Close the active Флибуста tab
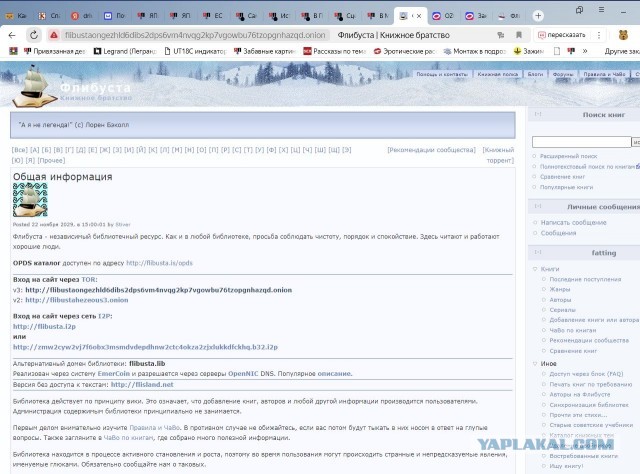This screenshot has height=474, width=640. pyautogui.click(x=419, y=16)
